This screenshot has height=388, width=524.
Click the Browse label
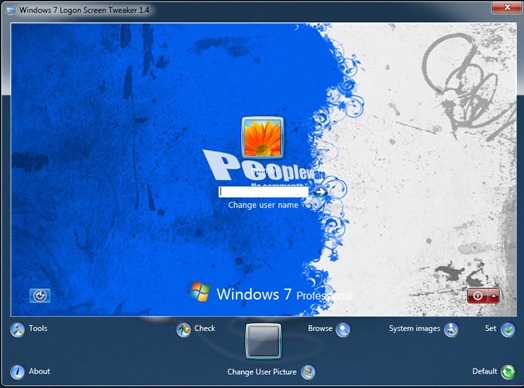click(320, 328)
